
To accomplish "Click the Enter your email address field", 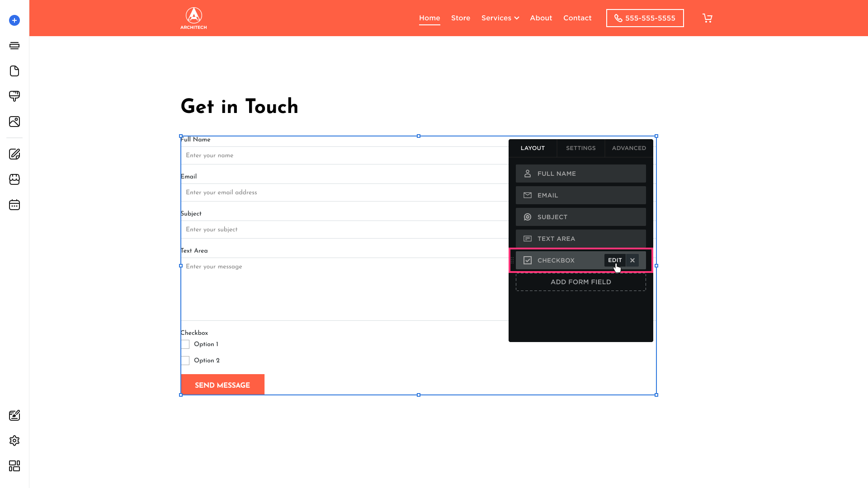I will tap(344, 192).
